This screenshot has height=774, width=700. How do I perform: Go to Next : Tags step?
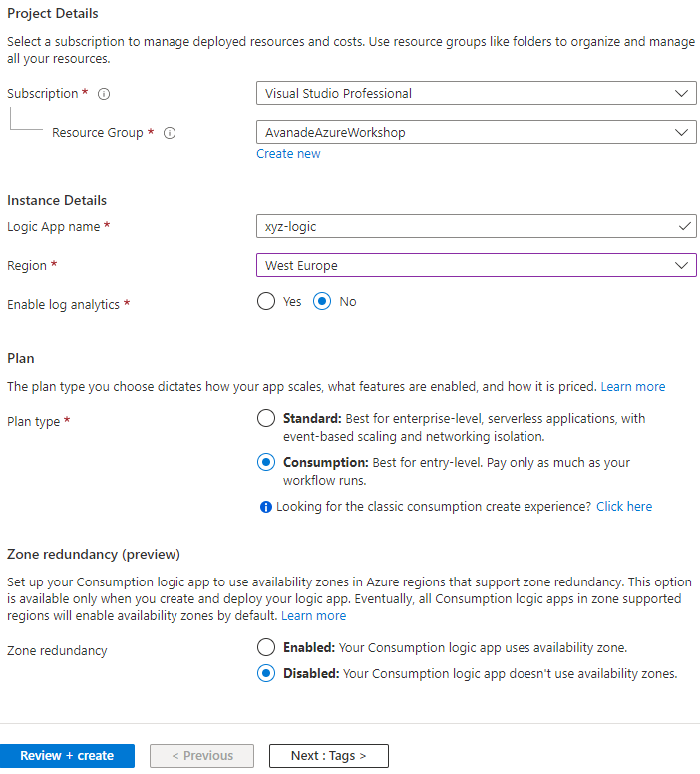click(328, 756)
